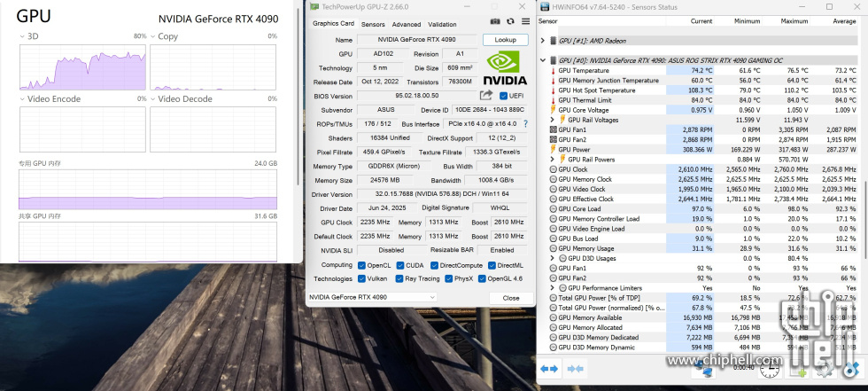Toggle the OpenGL 4.6 checkbox
868x391 pixels.
tap(482, 278)
